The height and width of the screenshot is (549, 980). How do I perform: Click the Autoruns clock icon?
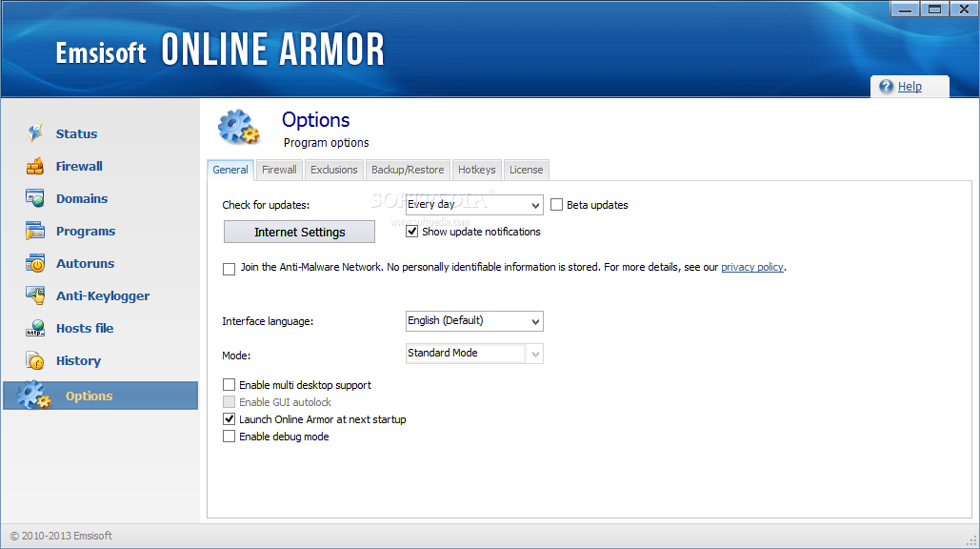tap(35, 263)
